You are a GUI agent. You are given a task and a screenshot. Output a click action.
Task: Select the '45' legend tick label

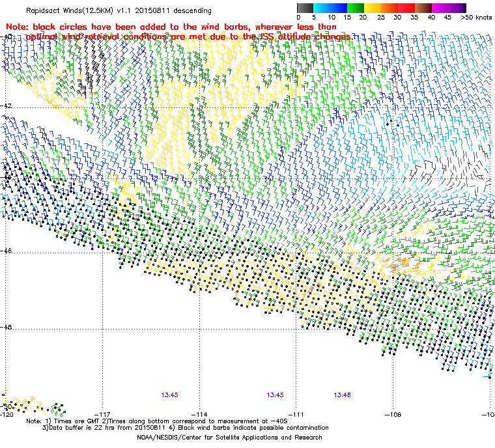[x=447, y=18]
